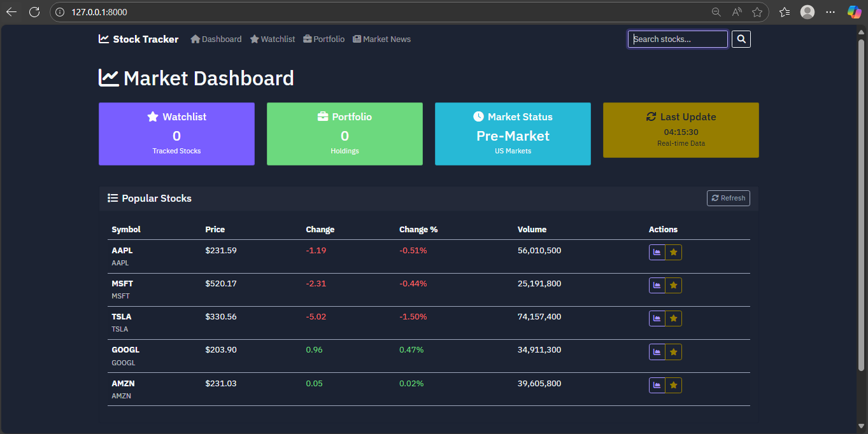Click the search magnifier button

[x=741, y=39]
